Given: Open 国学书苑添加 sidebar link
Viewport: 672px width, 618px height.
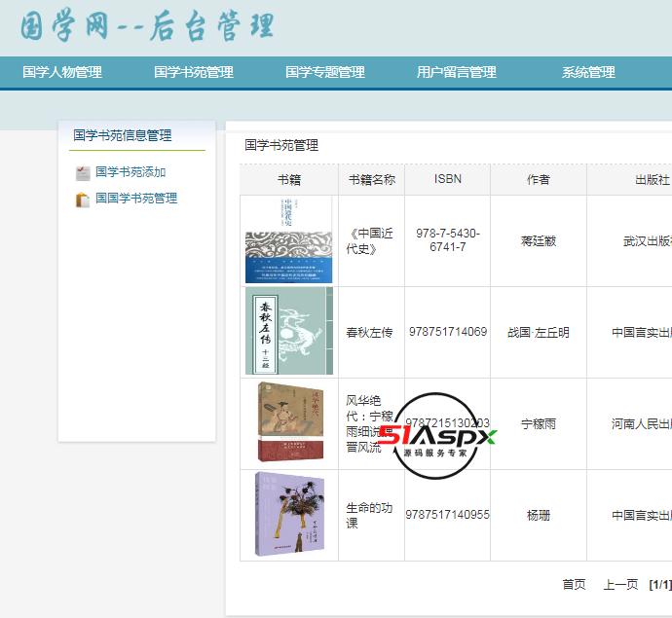Looking at the screenshot, I should (131, 172).
